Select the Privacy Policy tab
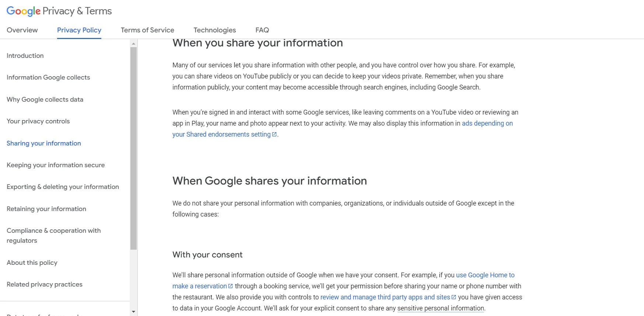 79,30
